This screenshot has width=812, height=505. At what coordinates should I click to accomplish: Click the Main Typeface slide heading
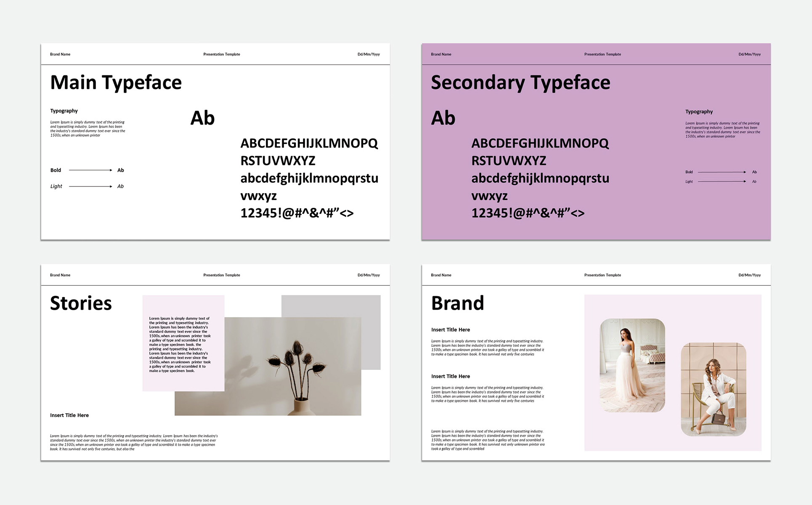[x=116, y=82]
